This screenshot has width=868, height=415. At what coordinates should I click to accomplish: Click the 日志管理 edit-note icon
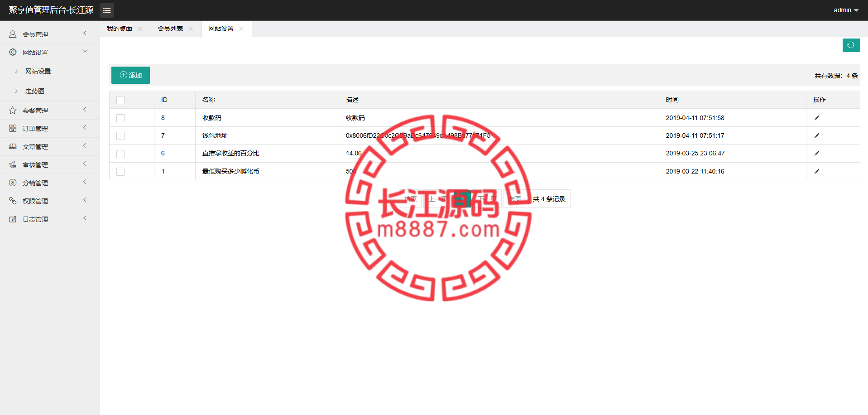(13, 219)
